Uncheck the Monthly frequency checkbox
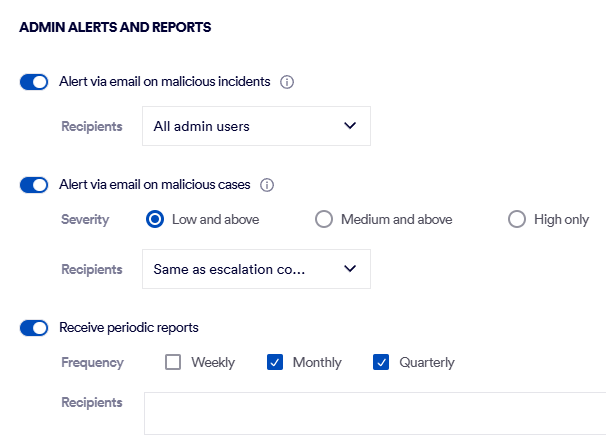This screenshot has width=606, height=448. point(276,362)
